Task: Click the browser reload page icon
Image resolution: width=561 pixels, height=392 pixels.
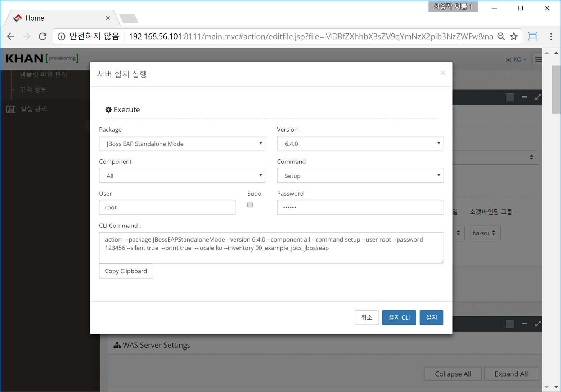Action: (x=42, y=36)
